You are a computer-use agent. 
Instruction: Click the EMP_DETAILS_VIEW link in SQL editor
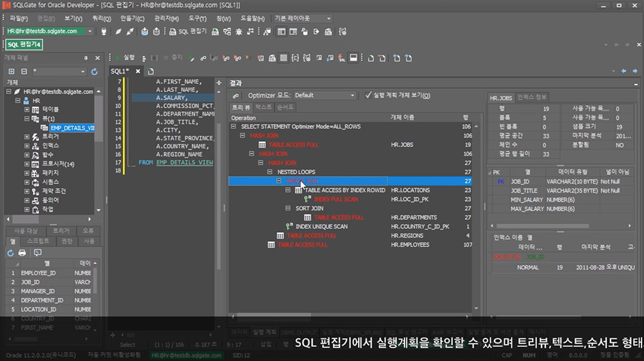pyautogui.click(x=184, y=162)
